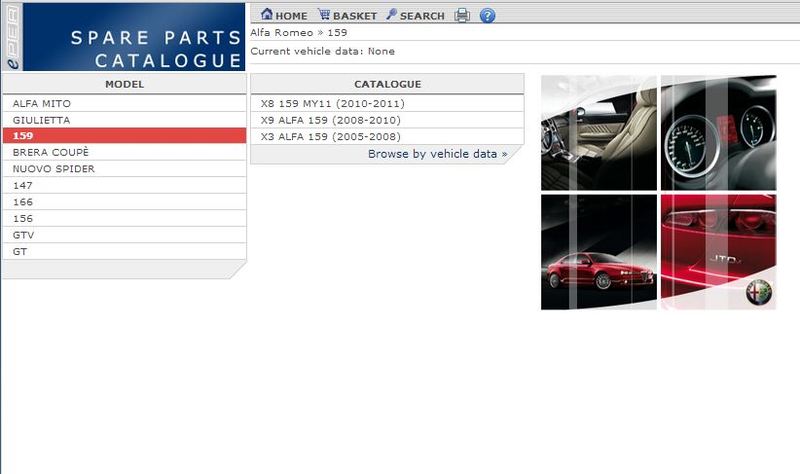The width and height of the screenshot is (800, 474).
Task: Pick the GTV model
Action: [x=23, y=235]
